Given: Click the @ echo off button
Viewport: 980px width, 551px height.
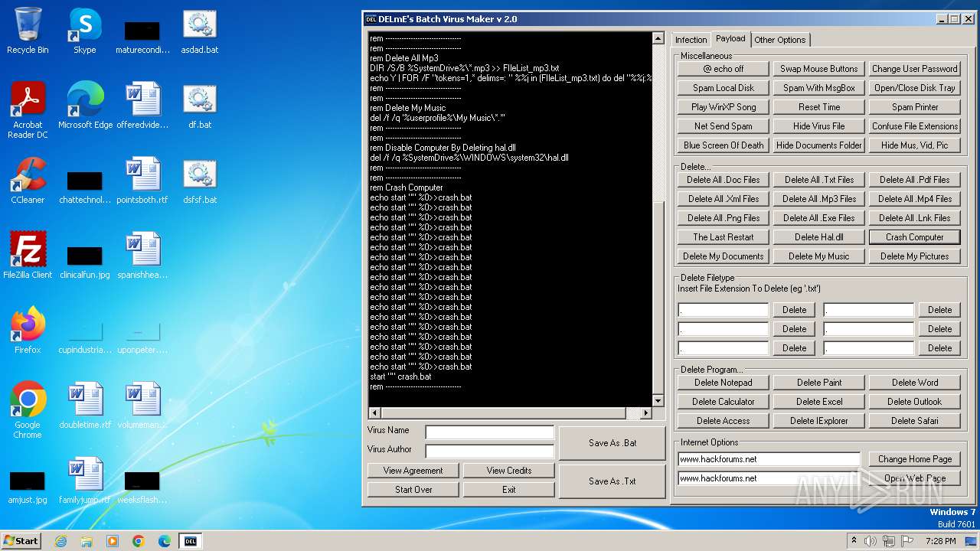Looking at the screenshot, I should click(724, 69).
